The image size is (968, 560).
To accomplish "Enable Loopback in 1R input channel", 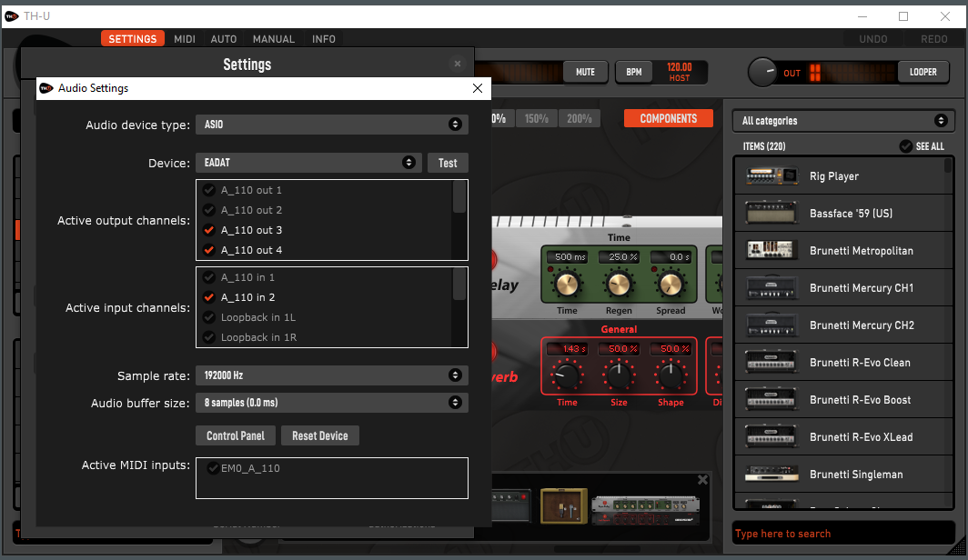I will coord(209,337).
